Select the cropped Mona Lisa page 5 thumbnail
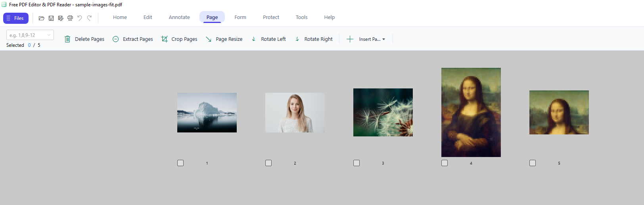Screen dimensions: 644x205 (559, 112)
